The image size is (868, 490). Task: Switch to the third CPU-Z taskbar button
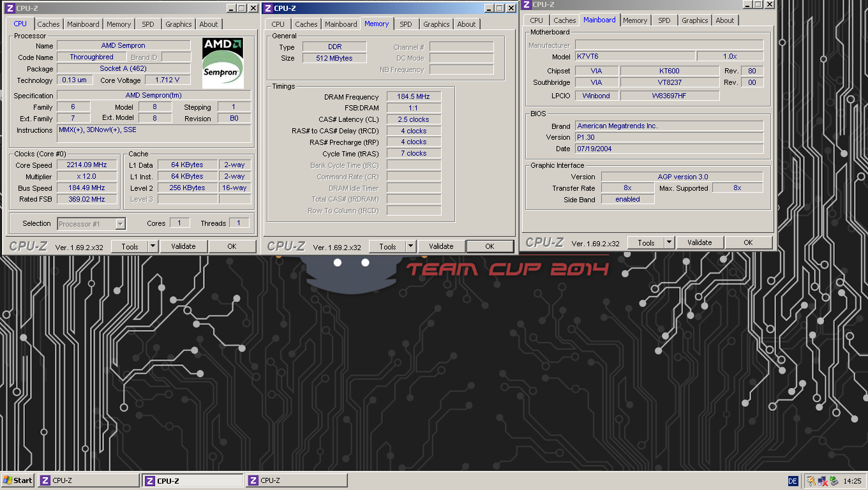[x=297, y=480]
